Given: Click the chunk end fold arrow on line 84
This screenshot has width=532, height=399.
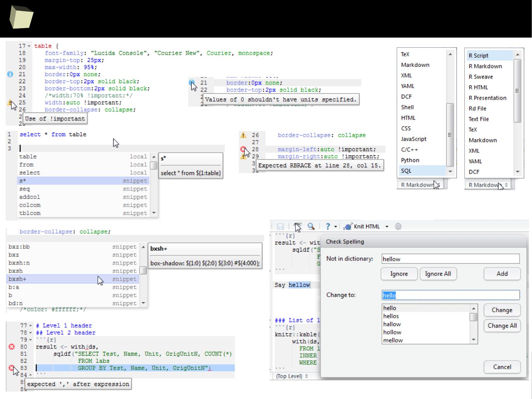Looking at the screenshot, I should point(31,375).
